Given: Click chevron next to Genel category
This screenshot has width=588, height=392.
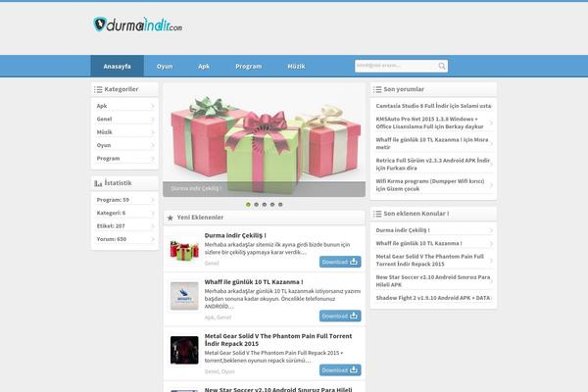Looking at the screenshot, I should click(x=152, y=120).
